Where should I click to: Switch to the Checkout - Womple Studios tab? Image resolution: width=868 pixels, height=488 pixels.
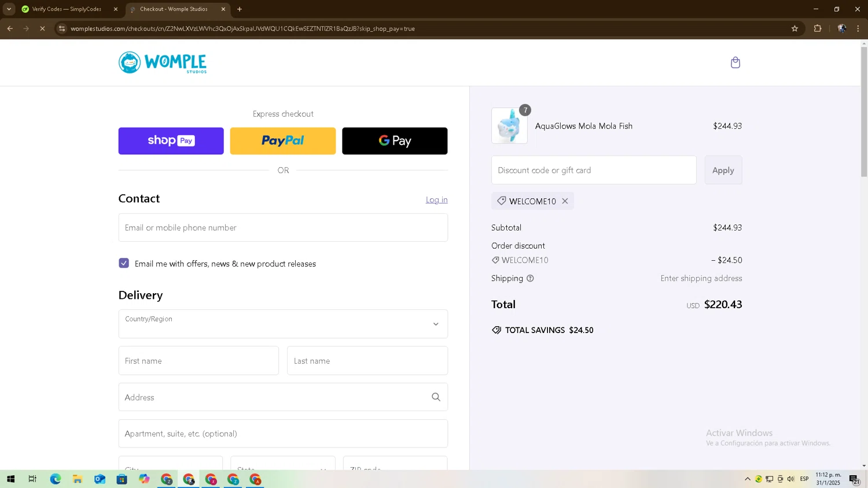178,9
